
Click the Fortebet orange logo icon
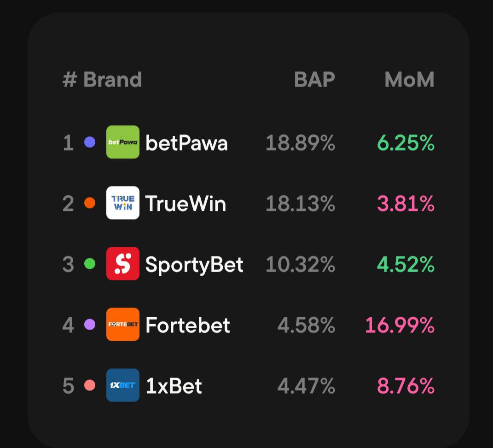[x=122, y=324]
